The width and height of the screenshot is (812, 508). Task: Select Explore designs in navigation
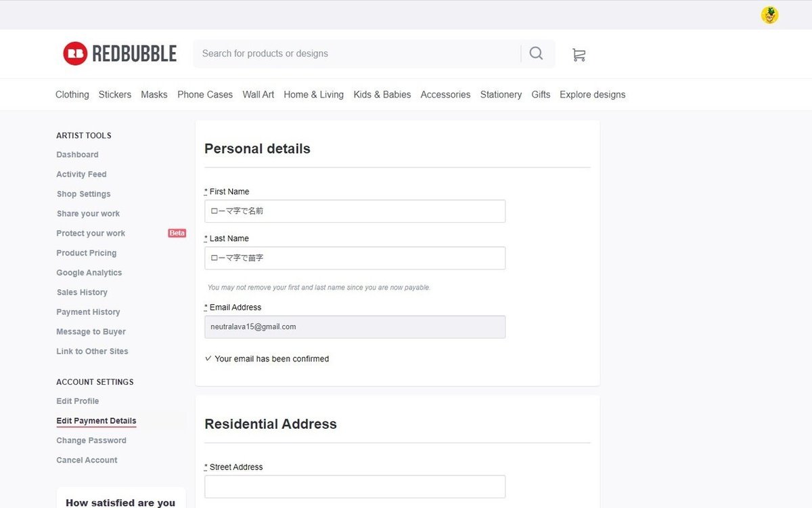click(592, 95)
